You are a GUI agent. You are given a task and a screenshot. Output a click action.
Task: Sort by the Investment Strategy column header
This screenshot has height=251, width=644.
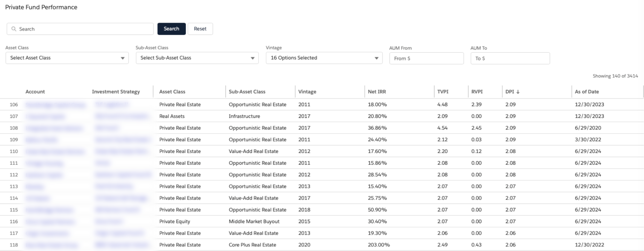[116, 92]
